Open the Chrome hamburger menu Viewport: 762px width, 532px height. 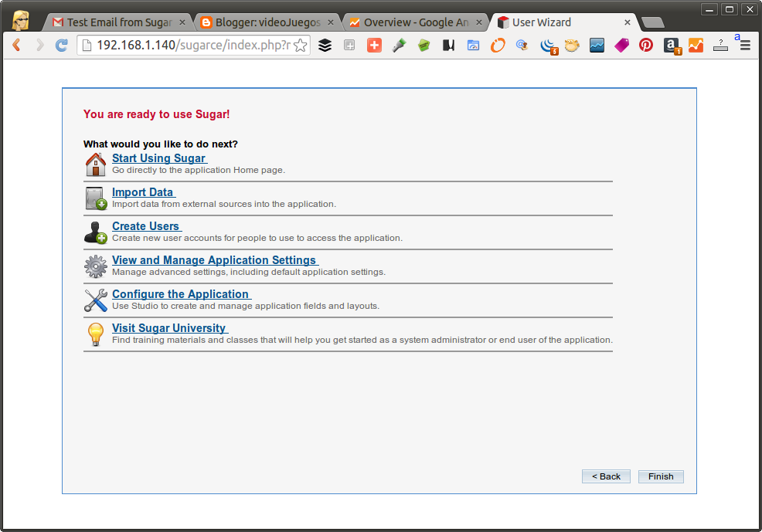pyautogui.click(x=744, y=46)
